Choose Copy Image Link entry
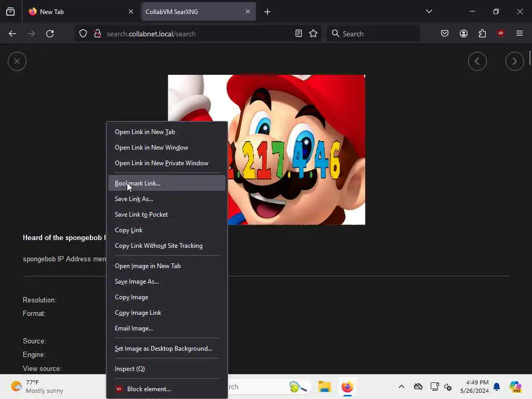The image size is (532, 399). tap(167, 313)
